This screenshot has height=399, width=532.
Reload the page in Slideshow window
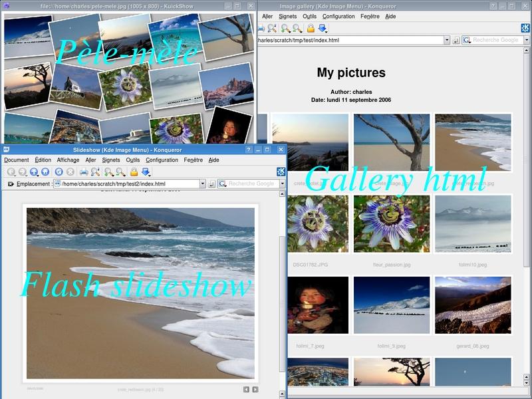(59, 172)
